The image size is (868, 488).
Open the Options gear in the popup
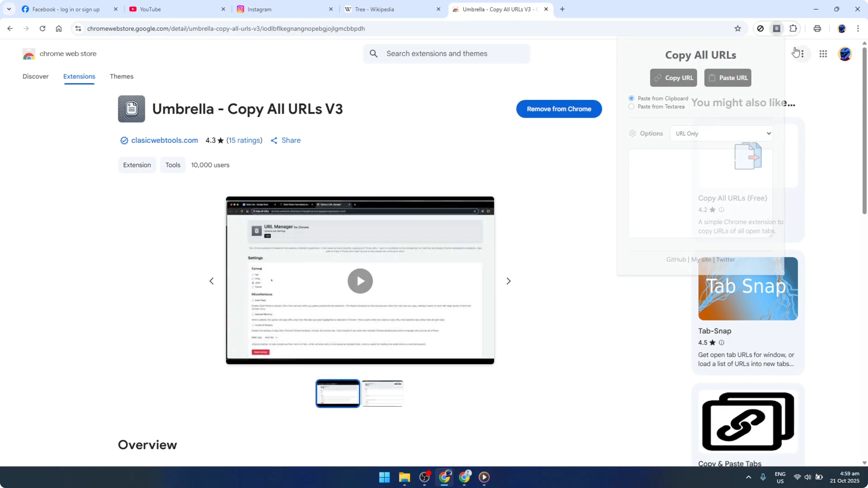coord(632,133)
